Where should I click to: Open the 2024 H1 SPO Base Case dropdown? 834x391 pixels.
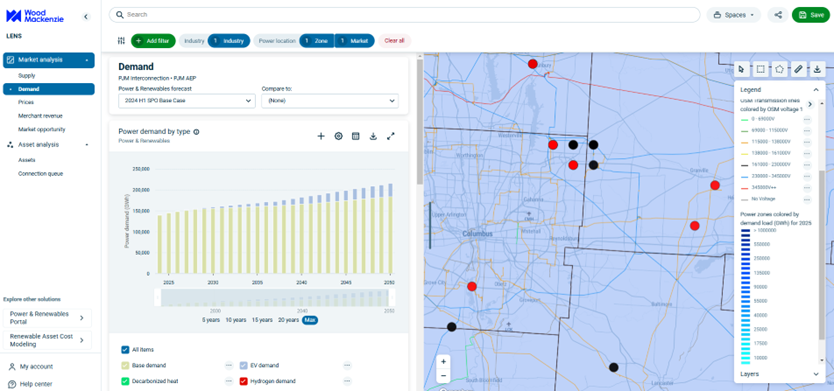pos(187,101)
